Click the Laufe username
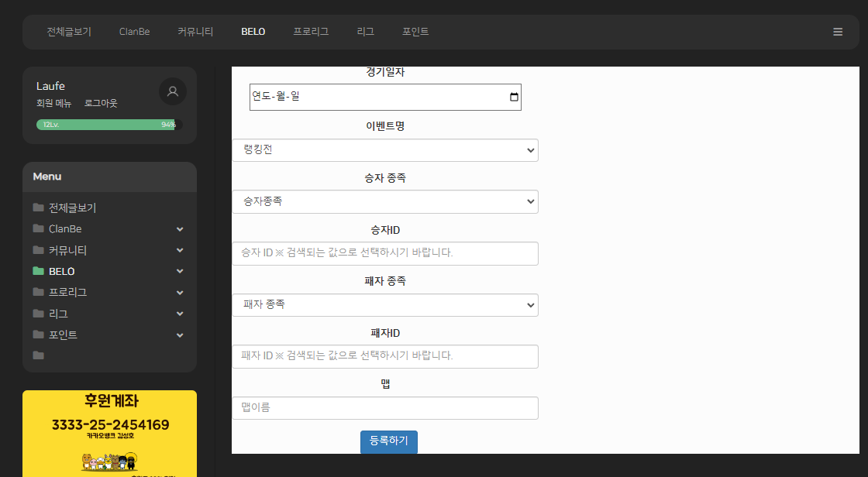The width and height of the screenshot is (868, 477). point(50,86)
